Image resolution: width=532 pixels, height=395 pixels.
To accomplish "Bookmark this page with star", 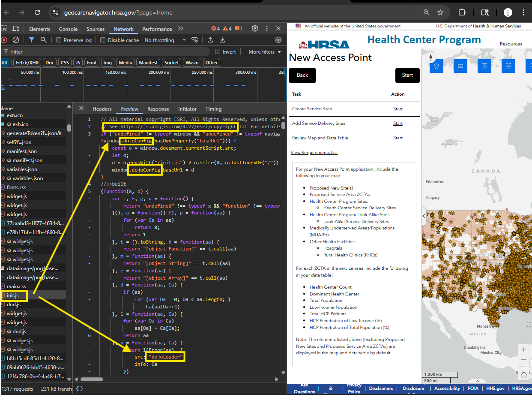I will tap(440, 12).
